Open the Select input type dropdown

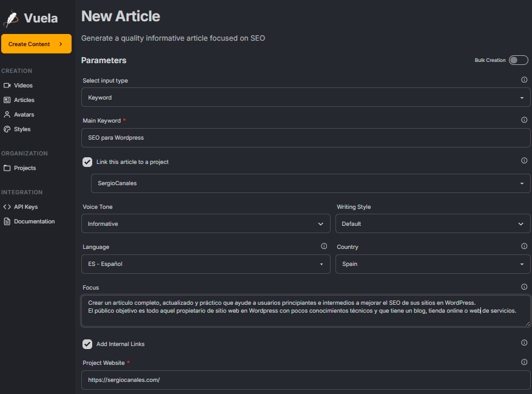pyautogui.click(x=306, y=97)
